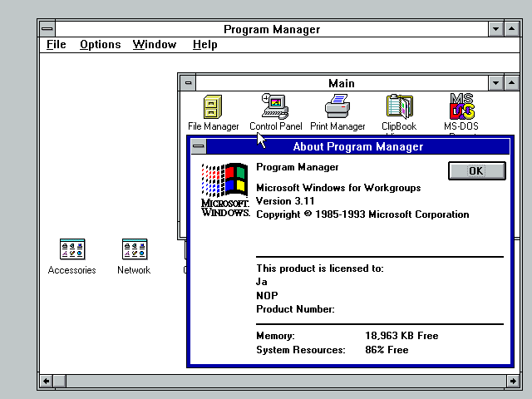Click the 'Version 3.11' text
532x399 pixels.
click(285, 201)
